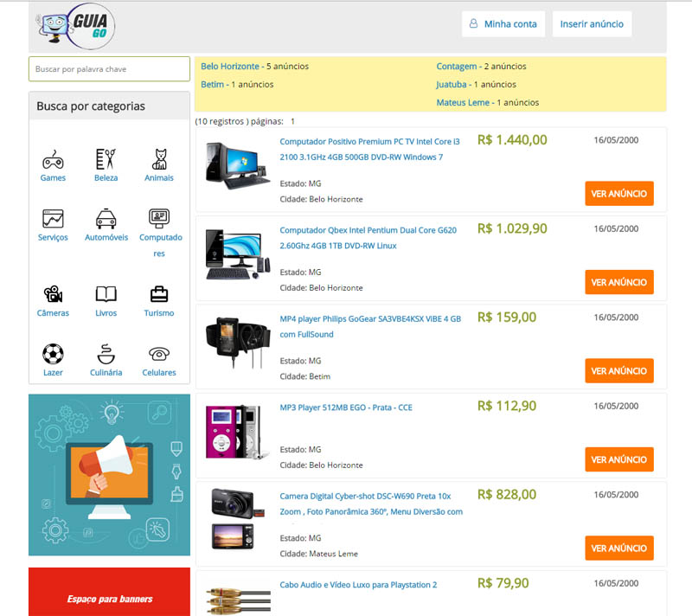
Task: Open the Qbex computer product thumbnail
Action: click(237, 254)
